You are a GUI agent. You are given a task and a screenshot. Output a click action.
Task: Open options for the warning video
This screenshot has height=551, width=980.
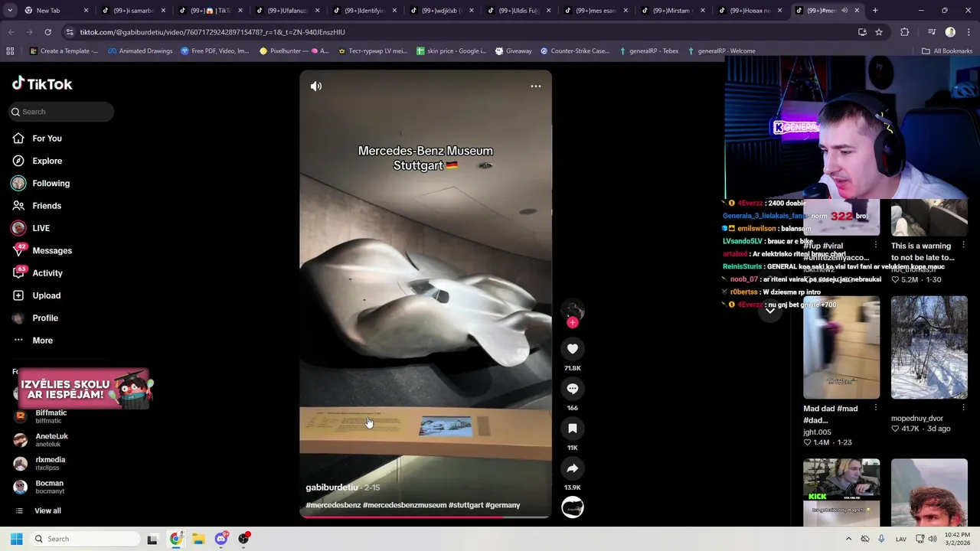pyautogui.click(x=963, y=246)
